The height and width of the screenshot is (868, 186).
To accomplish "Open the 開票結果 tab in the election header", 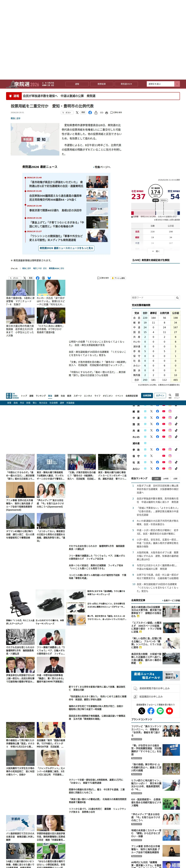I will pyautogui.click(x=102, y=84).
